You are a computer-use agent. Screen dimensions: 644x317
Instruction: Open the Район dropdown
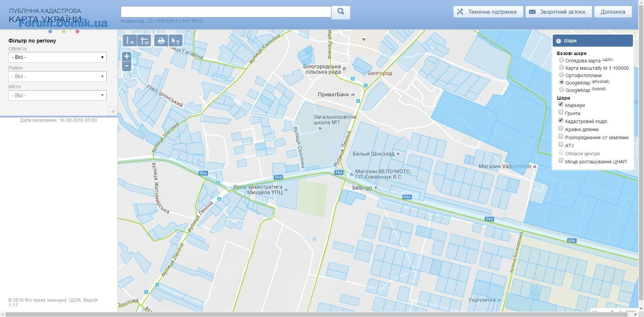[x=57, y=76]
